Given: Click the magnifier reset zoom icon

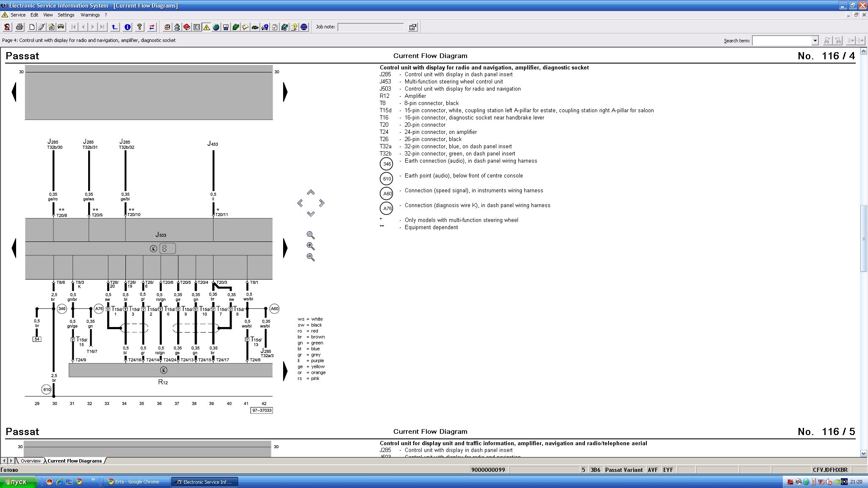Looking at the screenshot, I should (x=311, y=235).
